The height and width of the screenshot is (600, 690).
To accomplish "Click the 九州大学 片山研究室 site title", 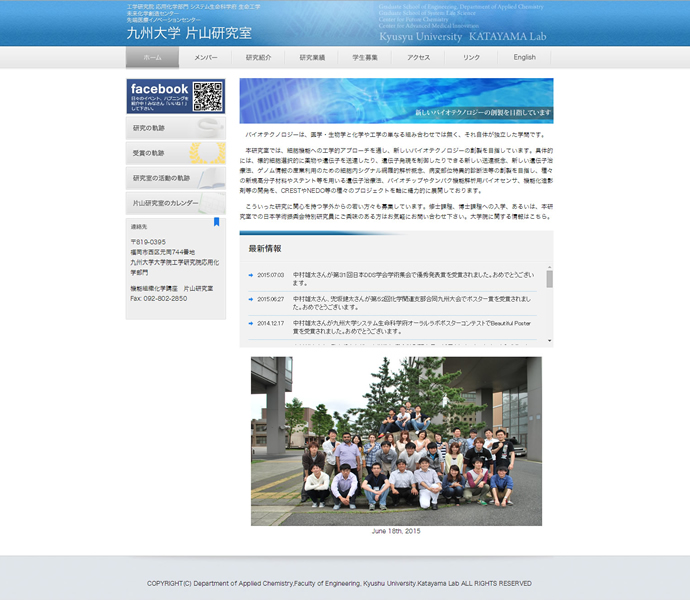I will coord(189,33).
